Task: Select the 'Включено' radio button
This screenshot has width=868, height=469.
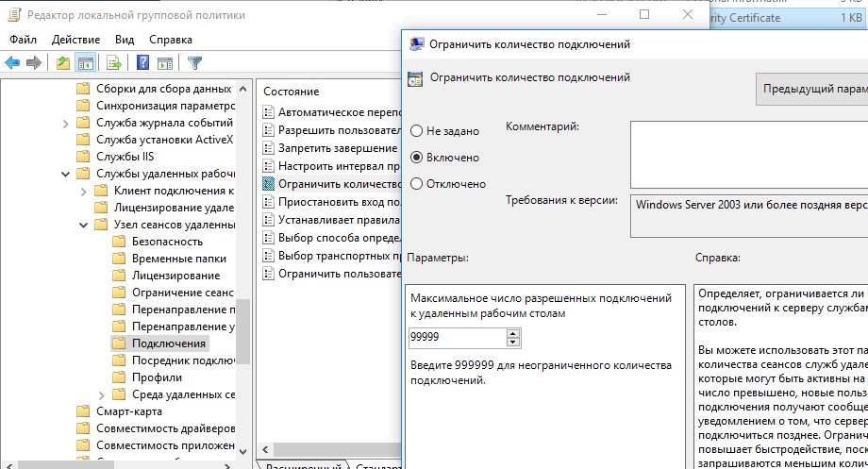Action: [x=417, y=158]
